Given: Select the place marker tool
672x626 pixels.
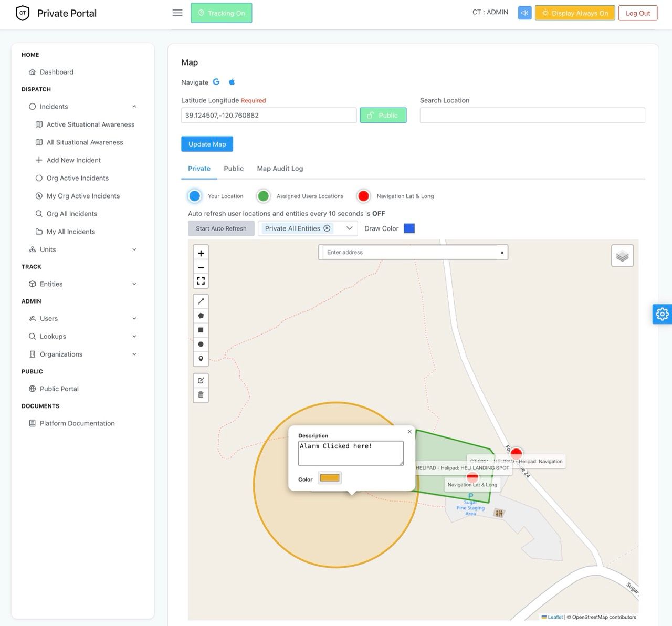Looking at the screenshot, I should pyautogui.click(x=201, y=359).
